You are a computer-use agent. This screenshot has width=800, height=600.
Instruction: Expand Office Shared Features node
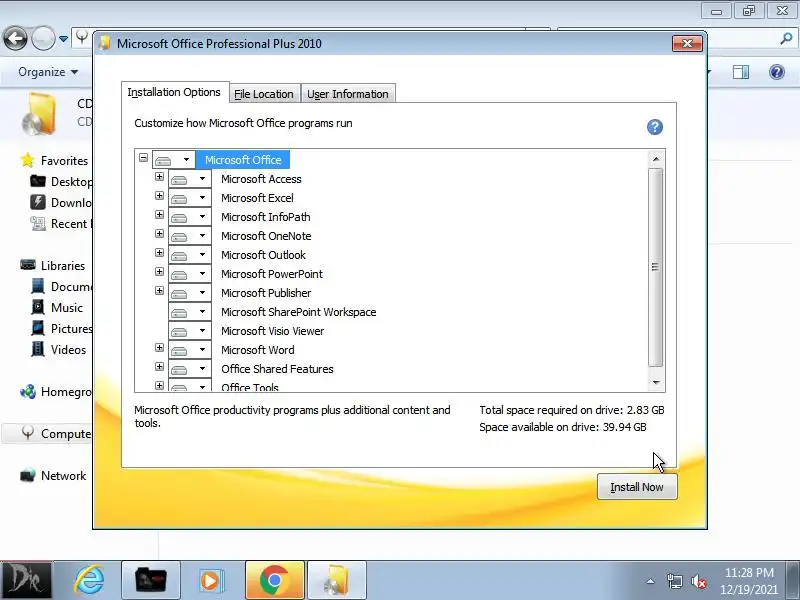pos(159,367)
